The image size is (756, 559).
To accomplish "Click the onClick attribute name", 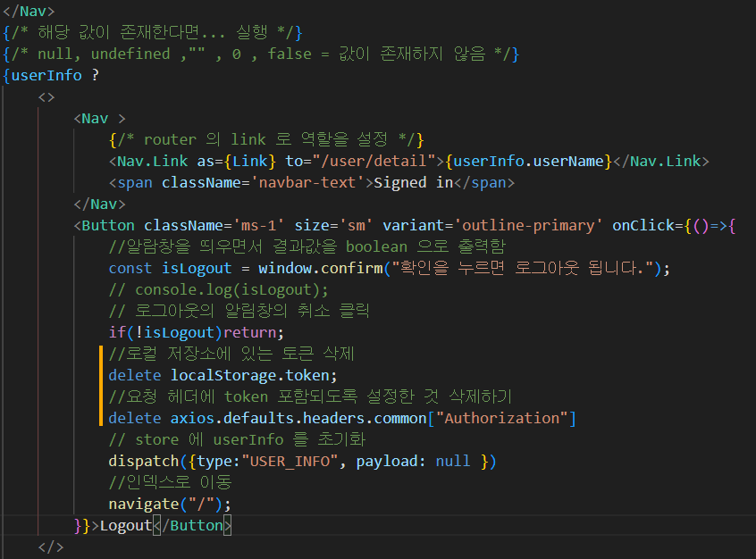I will coord(643,225).
